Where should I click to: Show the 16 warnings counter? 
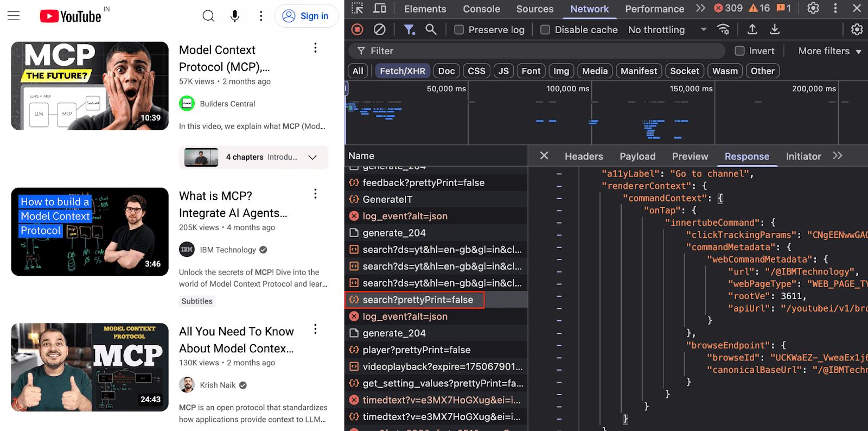(x=759, y=8)
